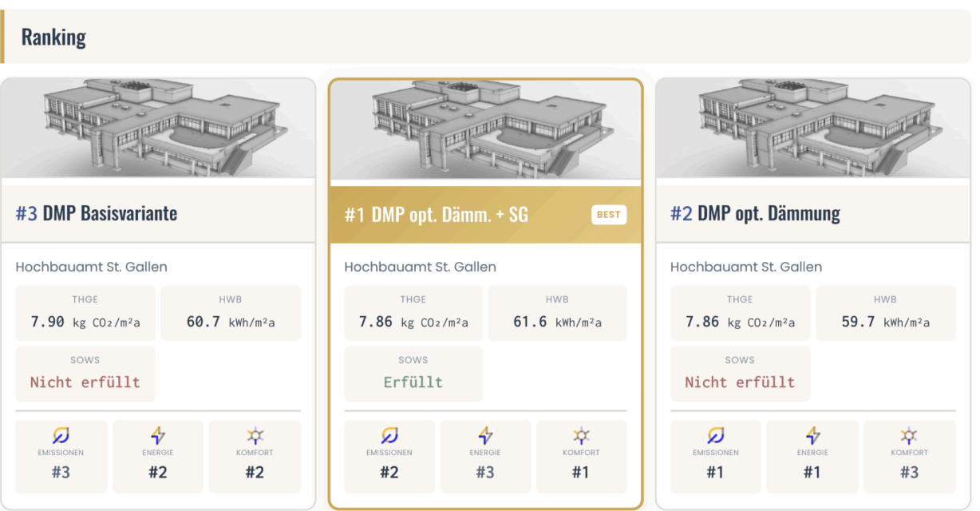The height and width of the screenshot is (511, 980).
Task: Click the Energie lightning icon in DMP opt. Dämmung card
Action: click(812, 435)
